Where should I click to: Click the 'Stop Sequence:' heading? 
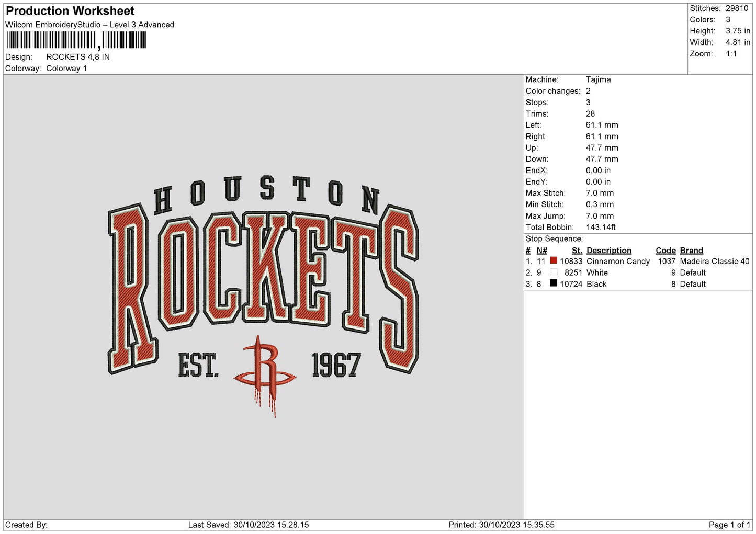[x=554, y=239]
